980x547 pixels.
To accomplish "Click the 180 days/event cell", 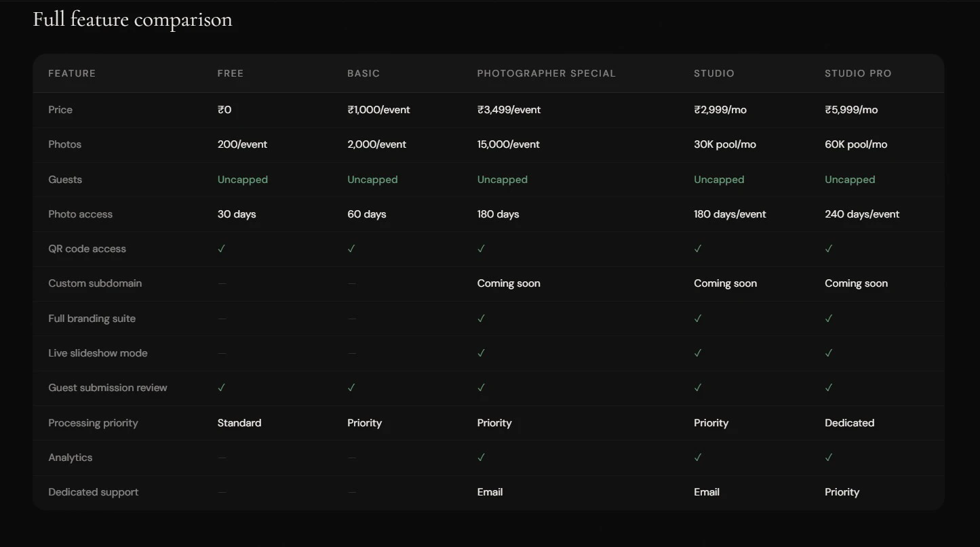I will (730, 214).
